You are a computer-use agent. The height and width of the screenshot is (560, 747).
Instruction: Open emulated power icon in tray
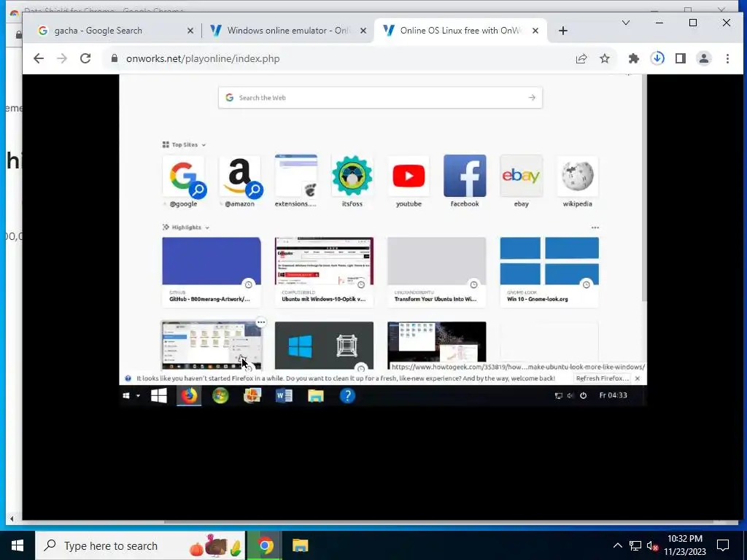tap(583, 395)
